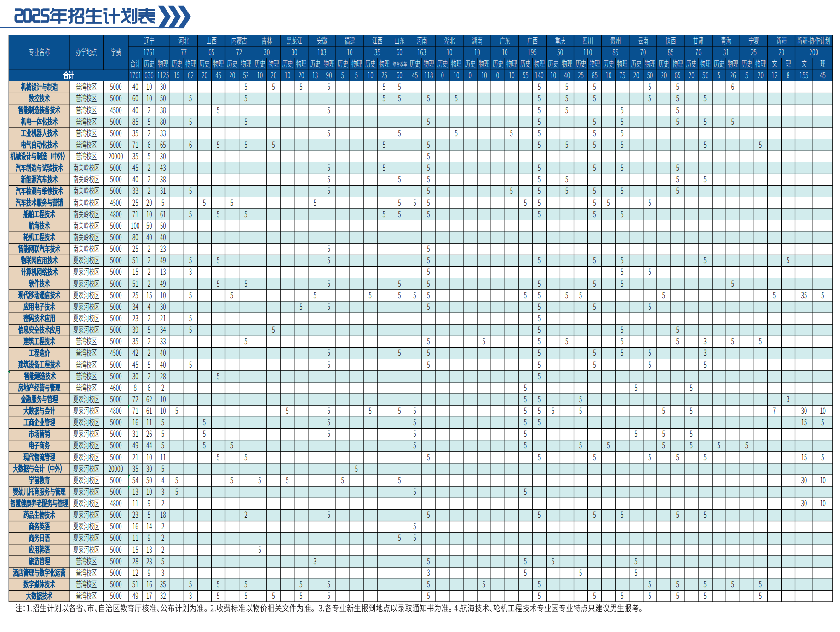Click the '新疆-协作计划' header cell
This screenshot has width=840, height=632.
(813, 41)
